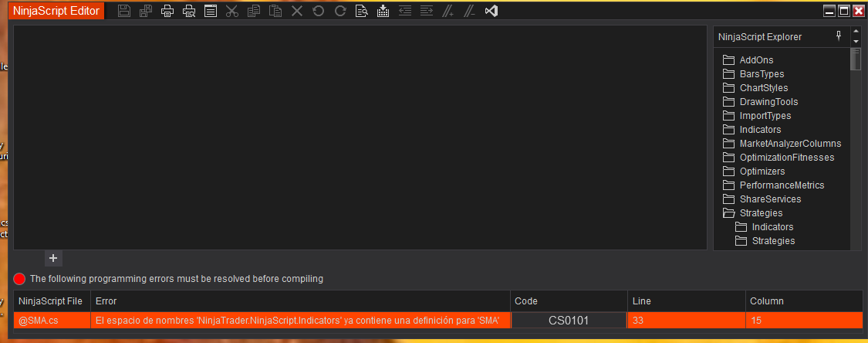Click line number 33 cell
Image resolution: width=868 pixels, height=343 pixels.
(x=687, y=321)
